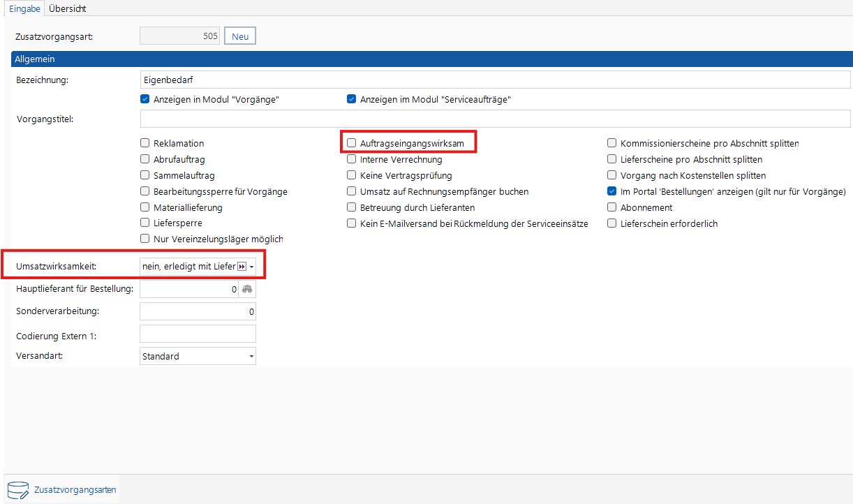Screen dimensions: 853x504
Task: Tick the Reklamation checkbox
Action: point(145,143)
